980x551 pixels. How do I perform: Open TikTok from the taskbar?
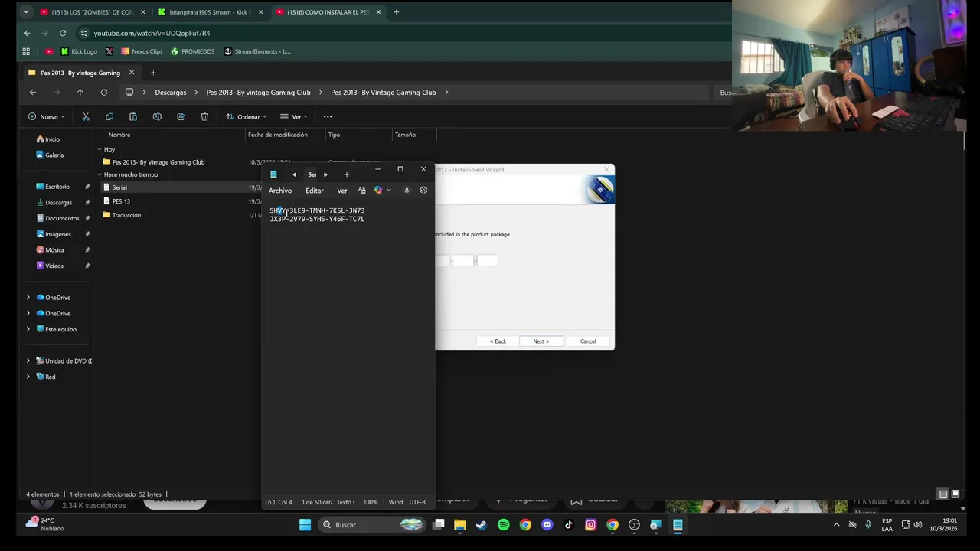click(x=569, y=524)
